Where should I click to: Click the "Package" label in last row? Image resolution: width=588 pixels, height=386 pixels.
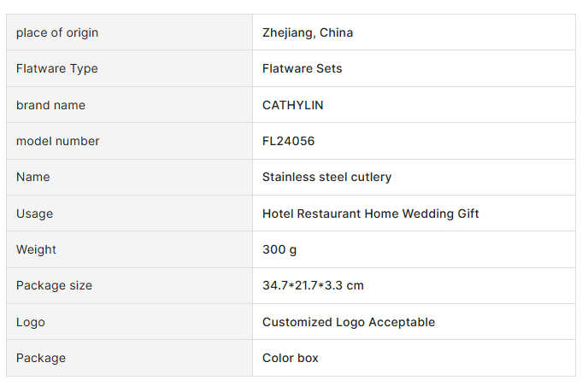[41, 358]
